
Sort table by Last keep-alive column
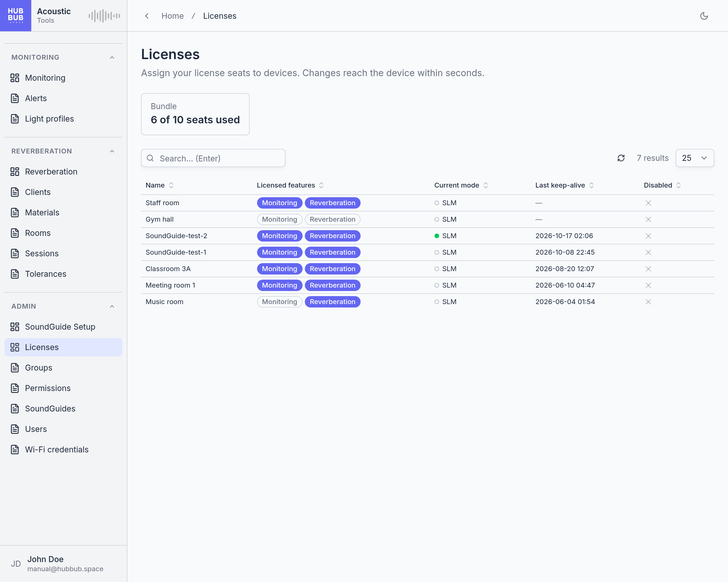(x=564, y=185)
